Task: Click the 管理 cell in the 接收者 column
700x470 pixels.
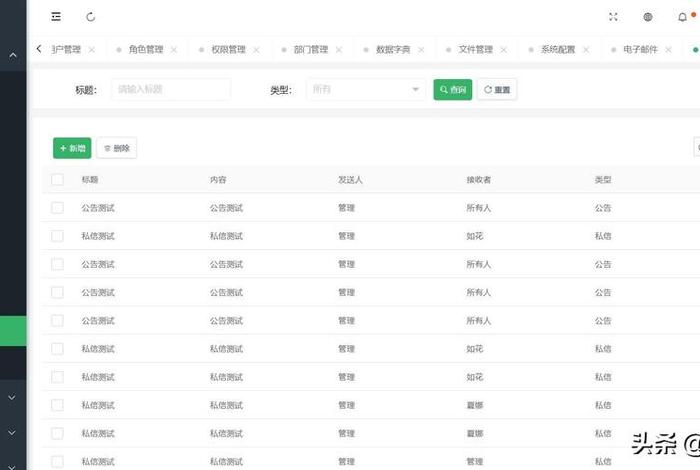Action: pos(475,461)
